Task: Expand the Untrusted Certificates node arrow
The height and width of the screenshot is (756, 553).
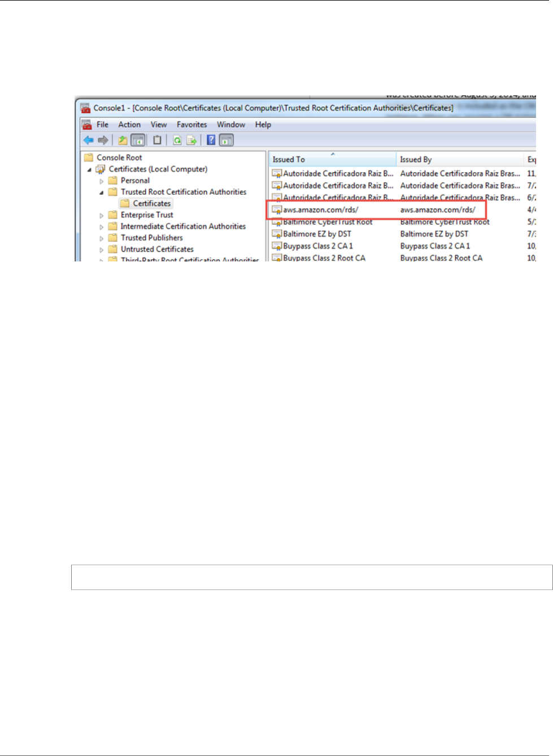Action: click(102, 250)
